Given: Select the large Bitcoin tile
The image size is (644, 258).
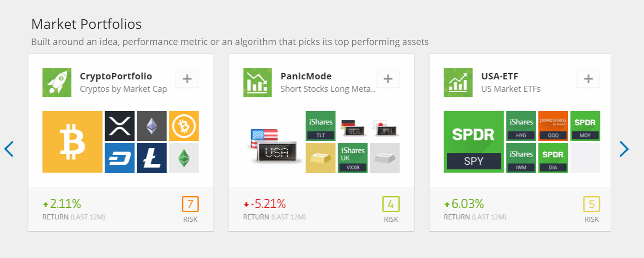Looking at the screenshot, I should (x=72, y=142).
